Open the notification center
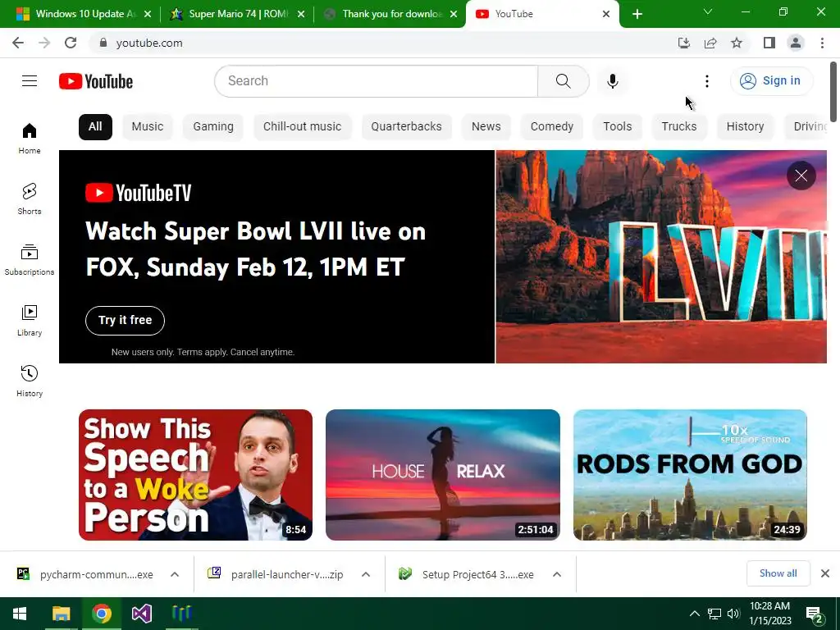 point(815,614)
